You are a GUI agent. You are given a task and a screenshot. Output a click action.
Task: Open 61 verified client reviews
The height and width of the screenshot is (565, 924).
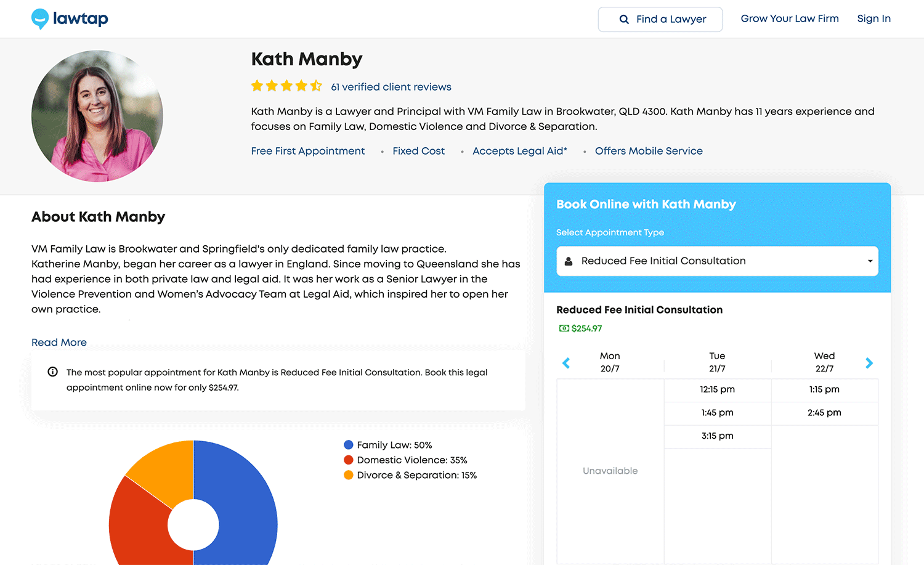391,87
